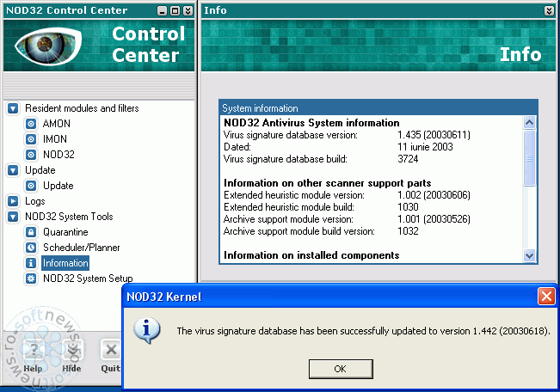Click the build value '3724'

[408, 159]
